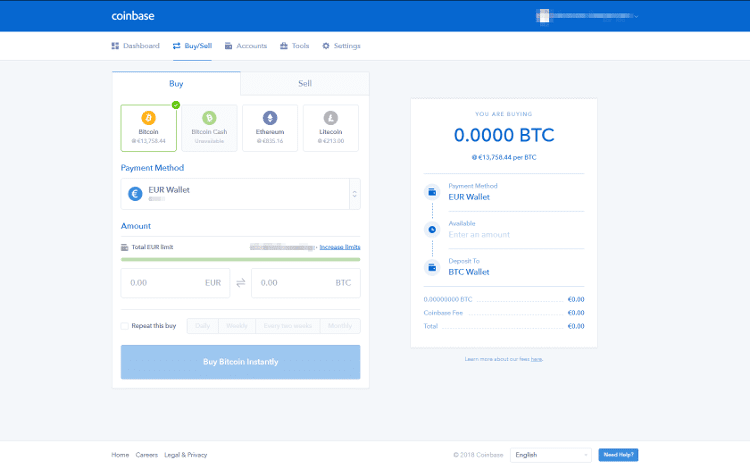Viewport: 750px width, 469px height.
Task: Open the Dashboard tab
Action: pos(135,46)
